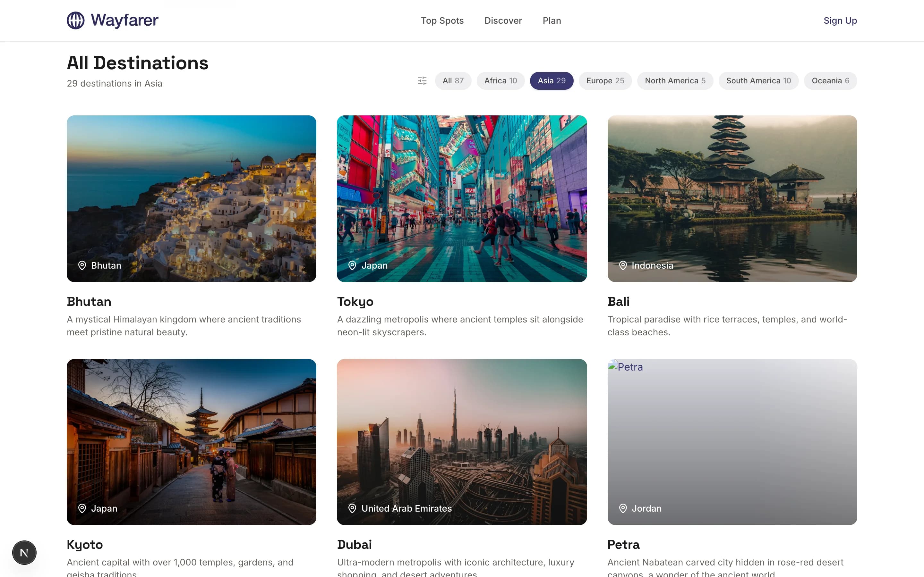
Task: Navigate to the Discover section
Action: [503, 20]
